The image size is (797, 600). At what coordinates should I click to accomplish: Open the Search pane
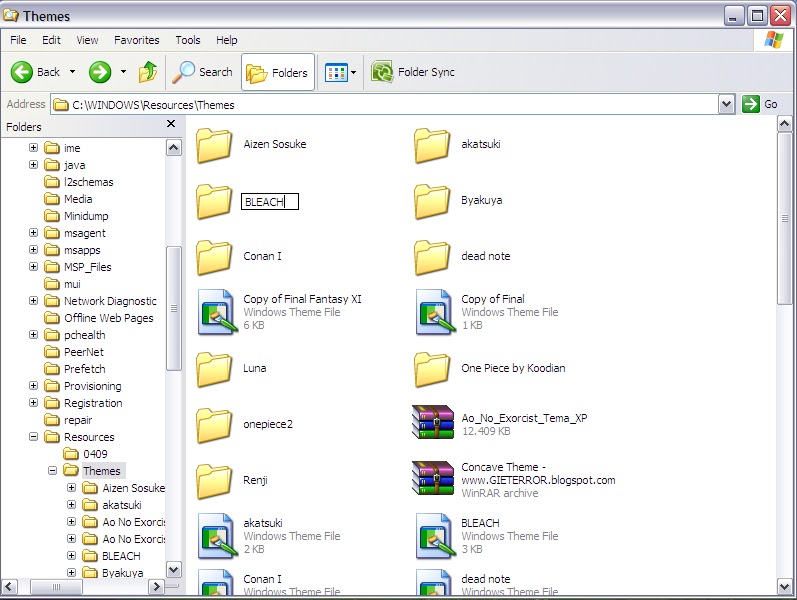click(202, 72)
